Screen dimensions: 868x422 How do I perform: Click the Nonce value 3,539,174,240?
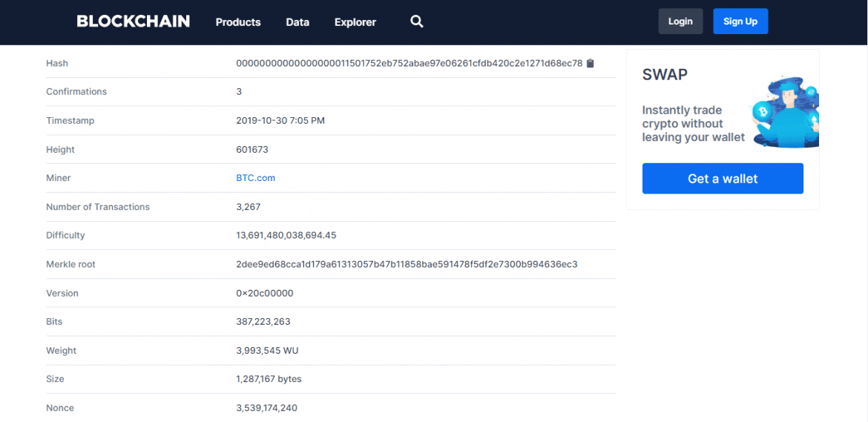coord(267,408)
